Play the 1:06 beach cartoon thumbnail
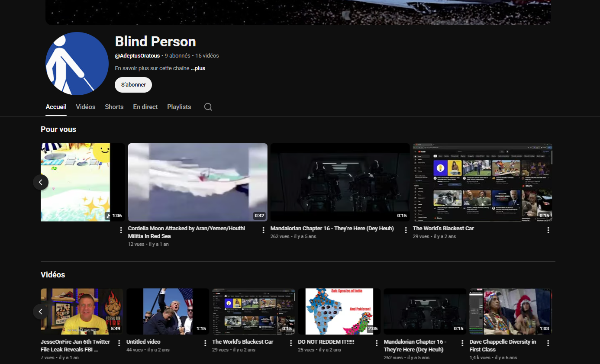This screenshot has height=364, width=600. tap(83, 182)
